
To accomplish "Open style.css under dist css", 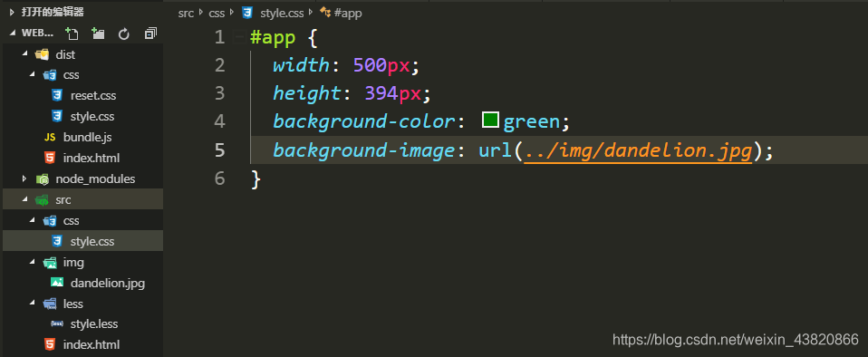I will click(x=92, y=116).
